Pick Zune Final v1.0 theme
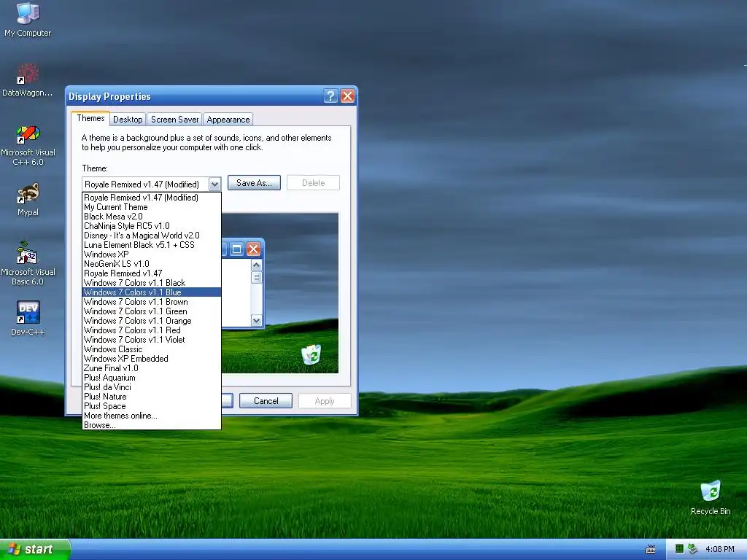747x560 pixels. pyautogui.click(x=152, y=368)
